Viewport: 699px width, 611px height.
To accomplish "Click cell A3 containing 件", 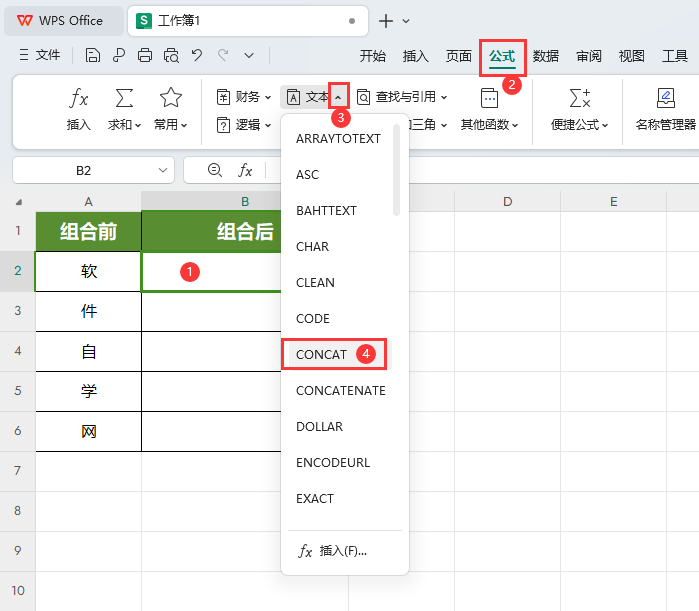I will click(88, 312).
